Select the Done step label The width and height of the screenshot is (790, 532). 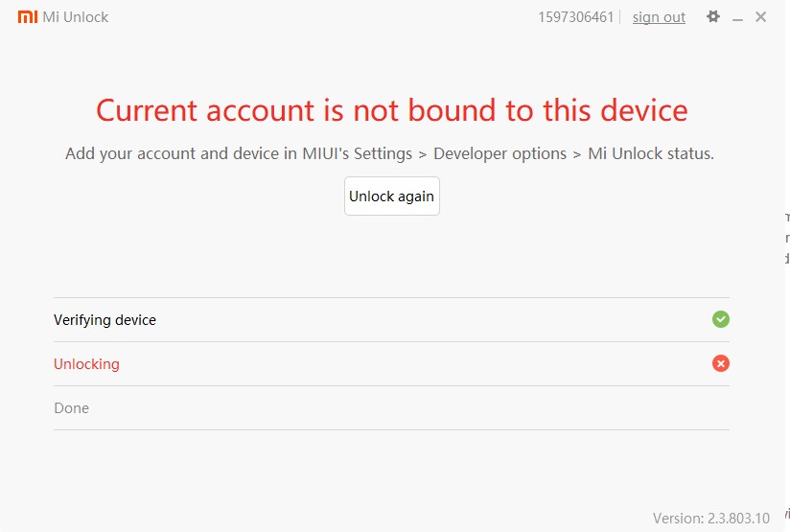coord(71,408)
